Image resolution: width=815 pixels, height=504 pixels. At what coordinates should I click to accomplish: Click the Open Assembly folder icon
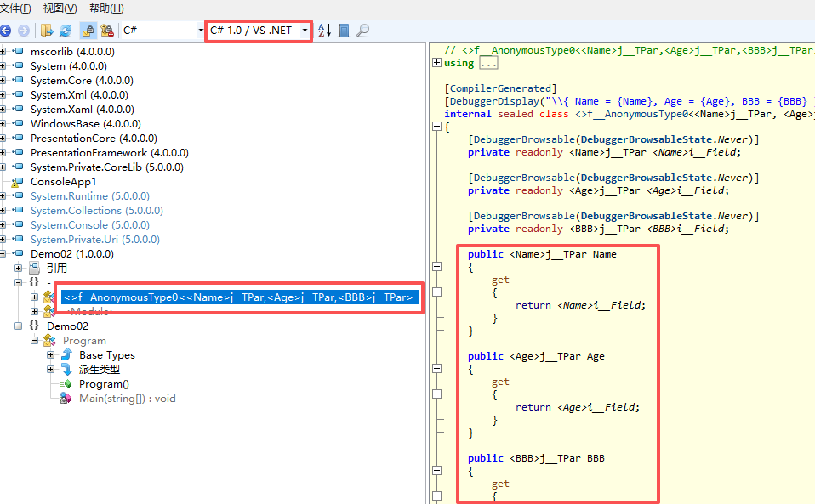[x=47, y=31]
